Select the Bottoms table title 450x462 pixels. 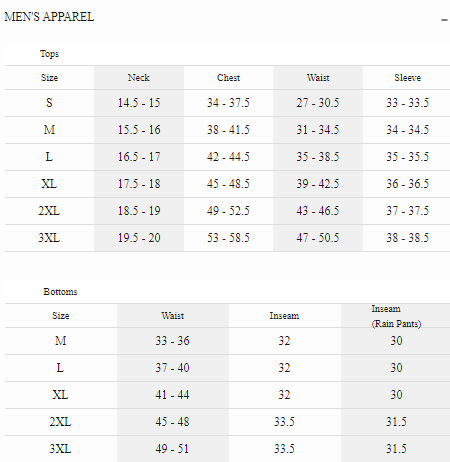pos(60,292)
